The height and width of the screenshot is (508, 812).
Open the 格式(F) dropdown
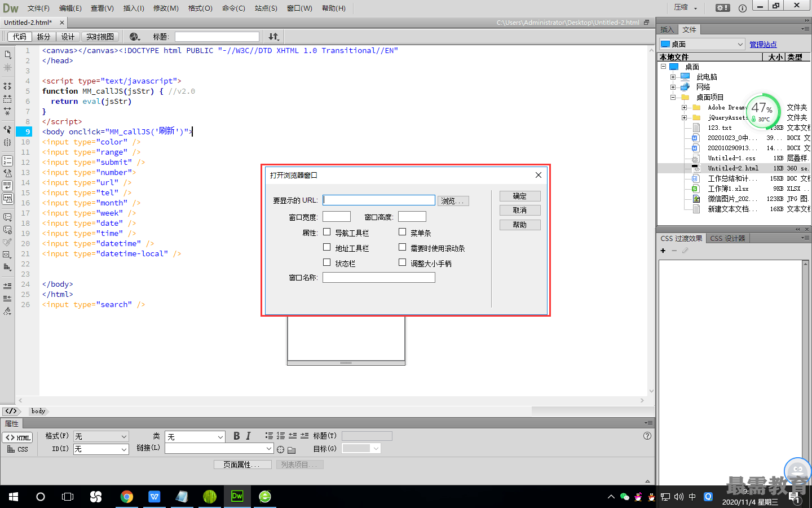click(x=101, y=436)
